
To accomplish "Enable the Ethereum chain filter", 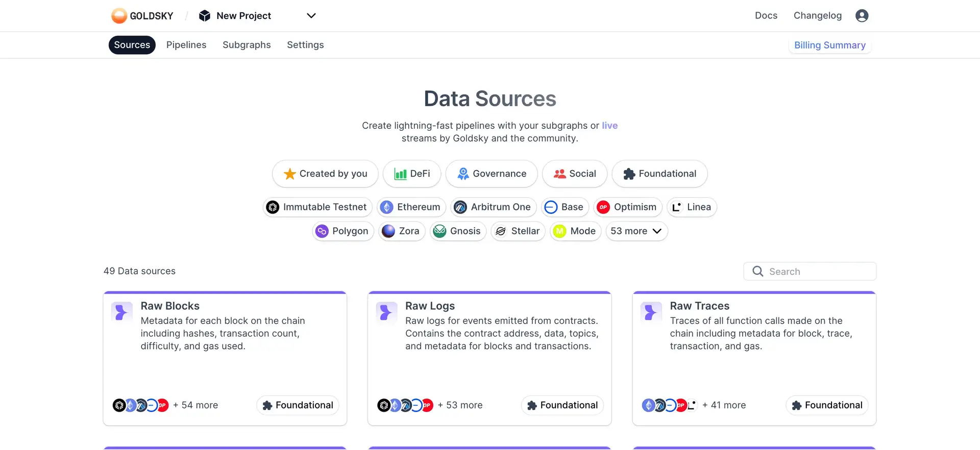I will pyautogui.click(x=411, y=207).
